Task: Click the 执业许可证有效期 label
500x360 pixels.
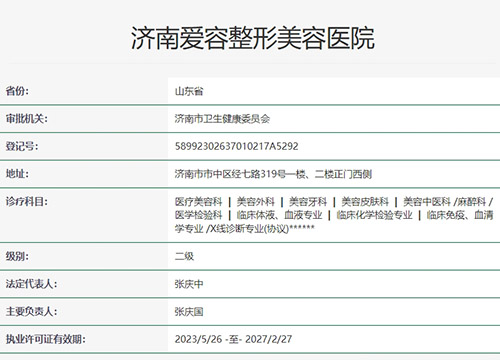Action: (45, 339)
